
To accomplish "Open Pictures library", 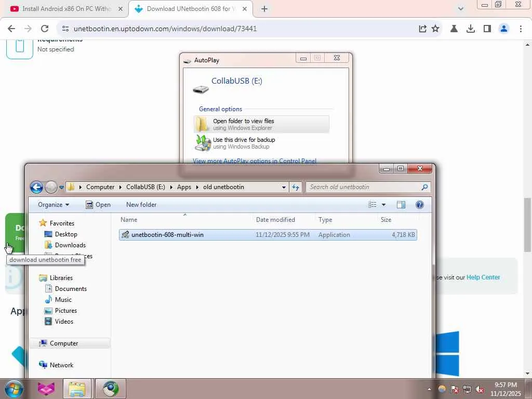I will 66,311.
